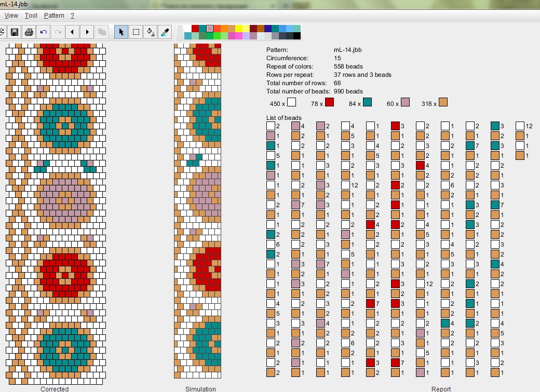Activate the rectangular selection tool

coord(136,32)
